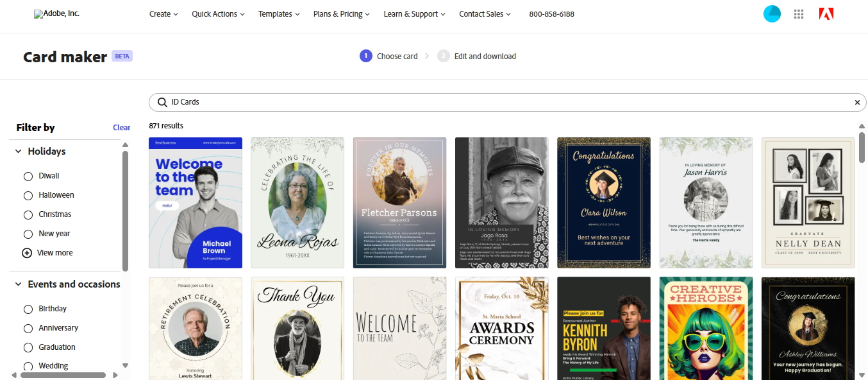Click the red Adobe logo icon
This screenshot has height=380, width=868.
pos(826,14)
